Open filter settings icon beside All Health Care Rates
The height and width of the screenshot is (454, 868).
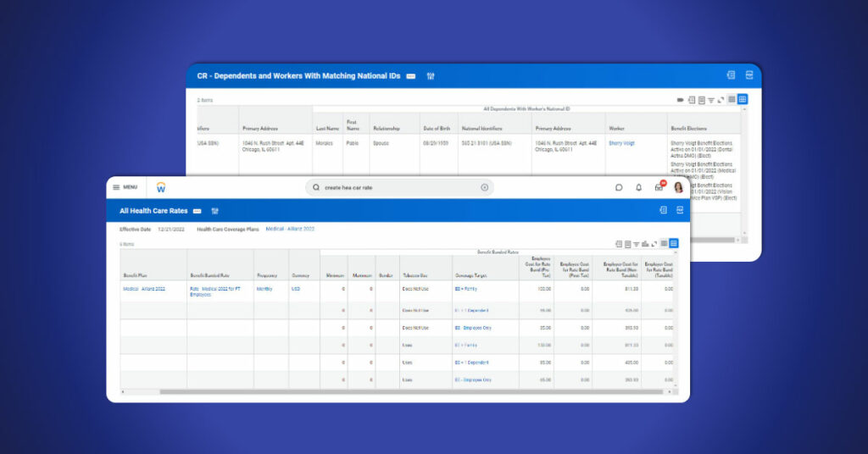[x=214, y=211]
